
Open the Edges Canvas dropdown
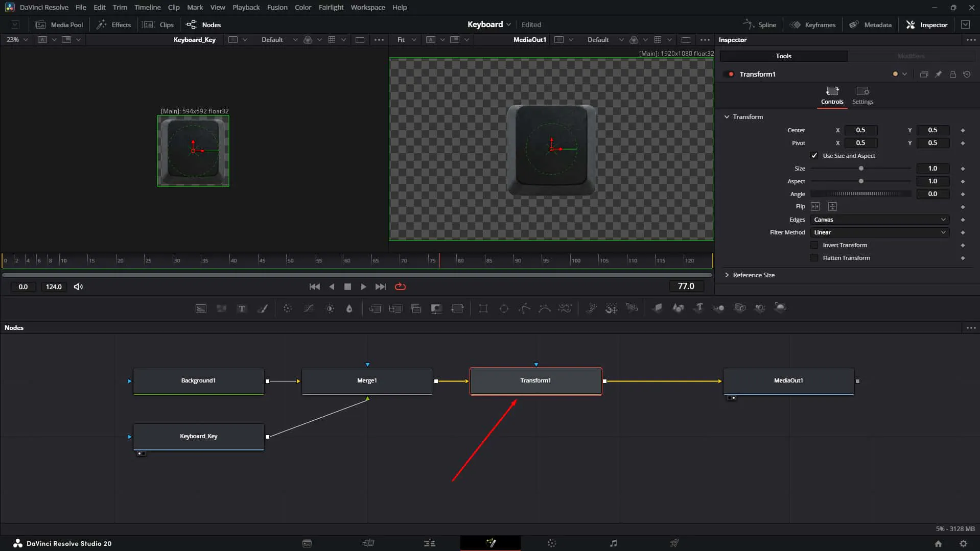(880, 220)
